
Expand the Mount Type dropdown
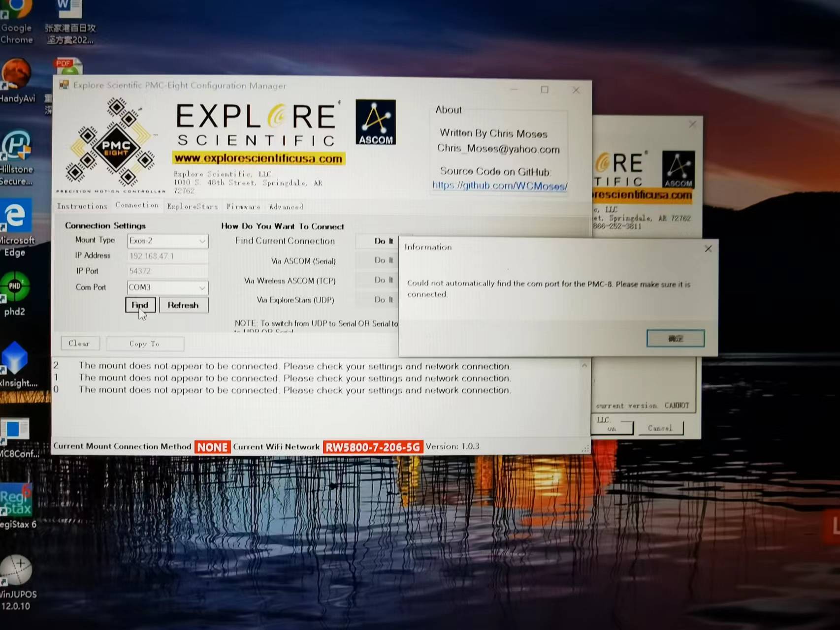[x=202, y=241]
